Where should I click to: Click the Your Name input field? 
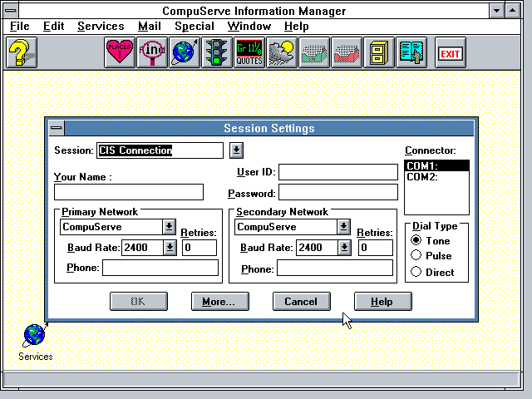(129, 192)
